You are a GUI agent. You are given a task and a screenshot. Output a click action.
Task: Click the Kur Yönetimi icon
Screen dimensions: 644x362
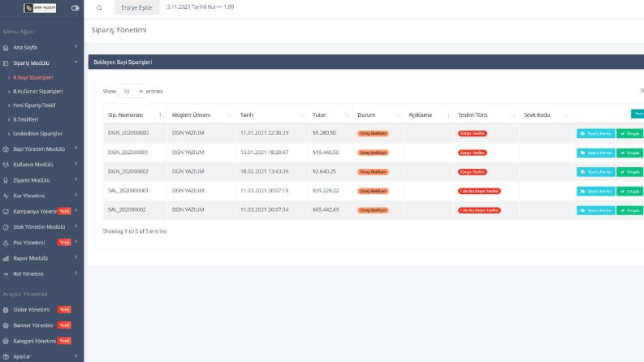point(6,196)
